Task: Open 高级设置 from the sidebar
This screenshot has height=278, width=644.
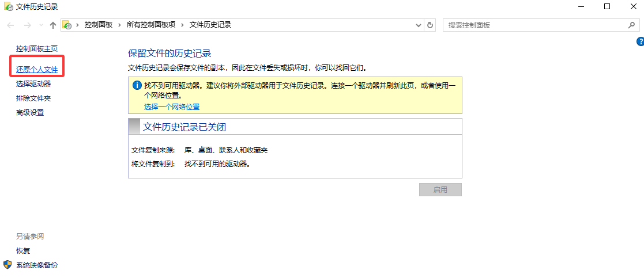Action: 30,113
